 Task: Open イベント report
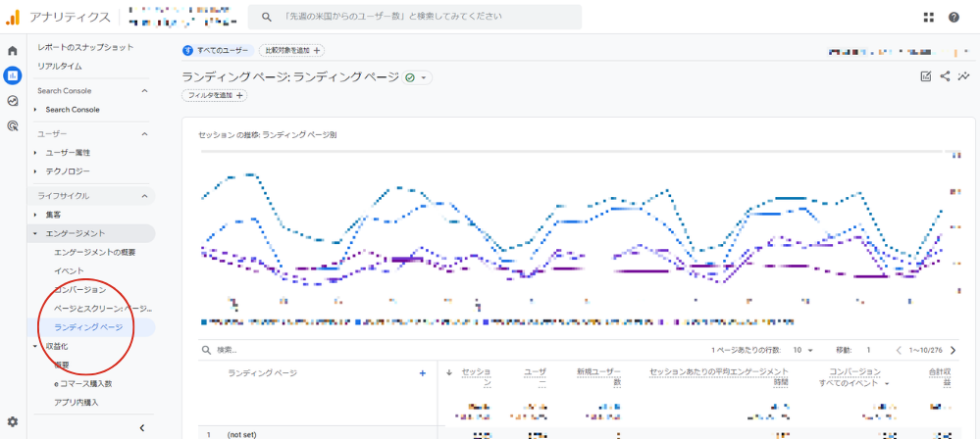(69, 271)
